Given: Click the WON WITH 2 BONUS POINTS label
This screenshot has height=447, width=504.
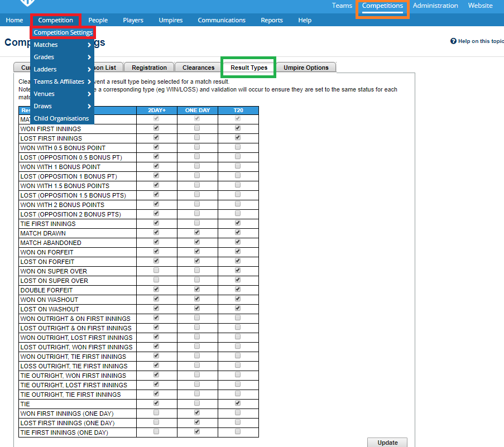Looking at the screenshot, I should pos(63,205).
